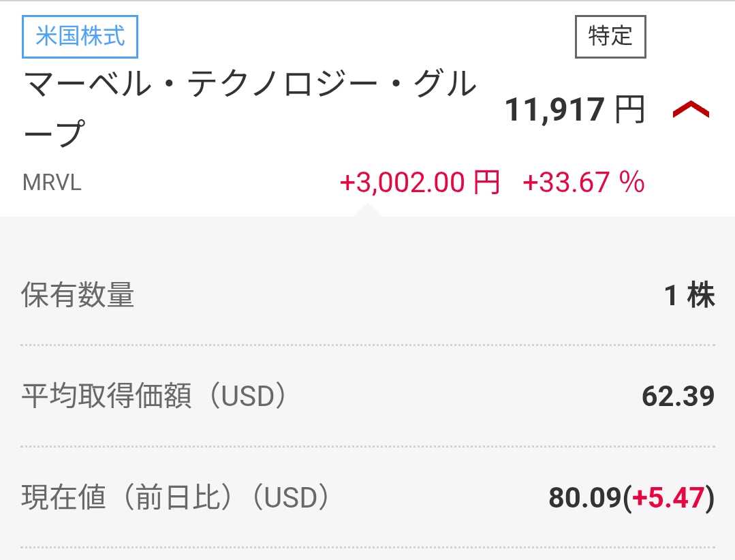Tap the +5.47 day change figure
The width and height of the screenshot is (735, 560).
(x=668, y=498)
